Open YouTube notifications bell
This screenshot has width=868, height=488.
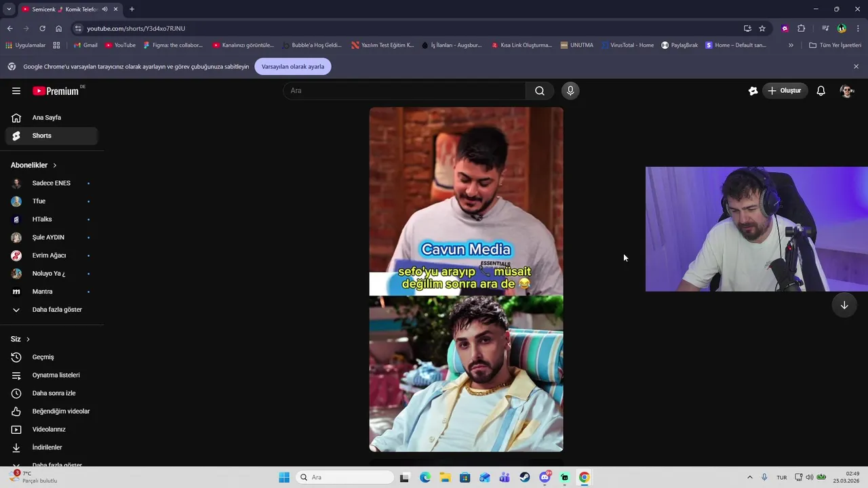click(821, 91)
